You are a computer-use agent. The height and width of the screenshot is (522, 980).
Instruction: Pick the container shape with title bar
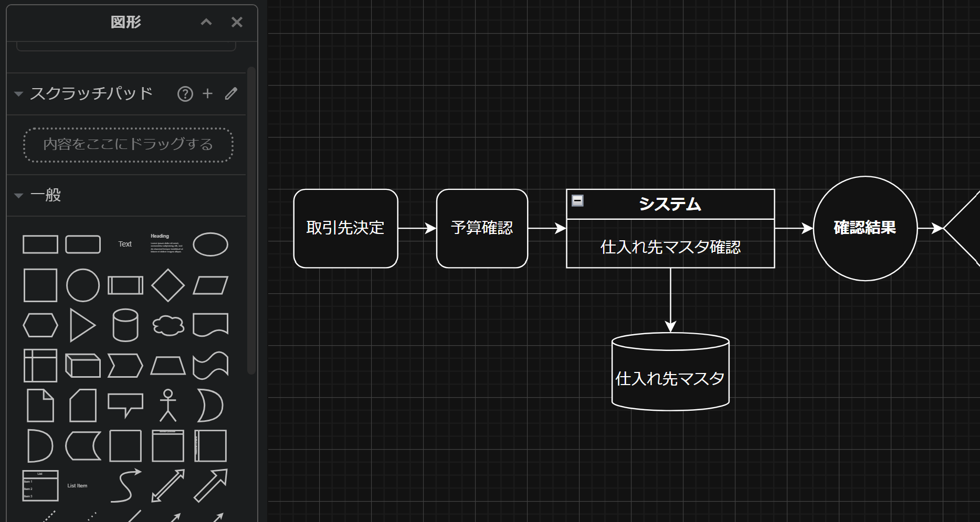168,446
